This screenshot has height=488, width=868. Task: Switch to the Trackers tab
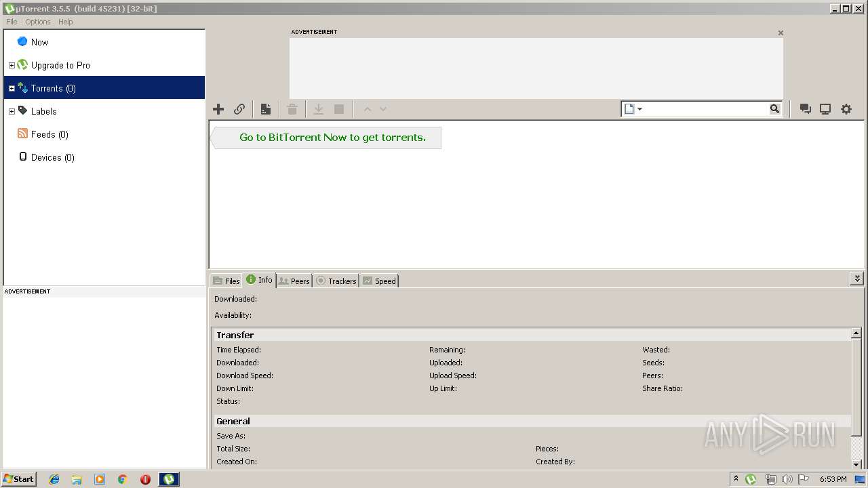point(336,281)
